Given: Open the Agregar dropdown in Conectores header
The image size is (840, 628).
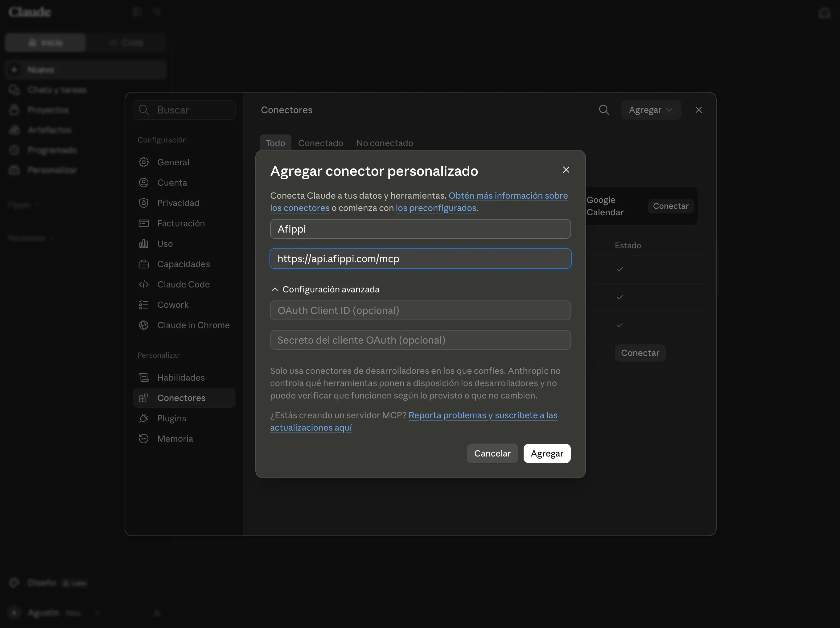Looking at the screenshot, I should [651, 110].
